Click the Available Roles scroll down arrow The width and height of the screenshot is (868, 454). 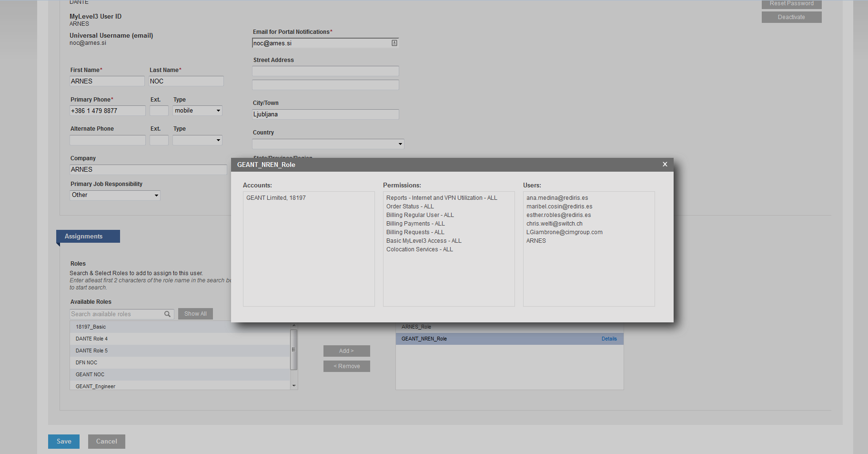coord(294,386)
